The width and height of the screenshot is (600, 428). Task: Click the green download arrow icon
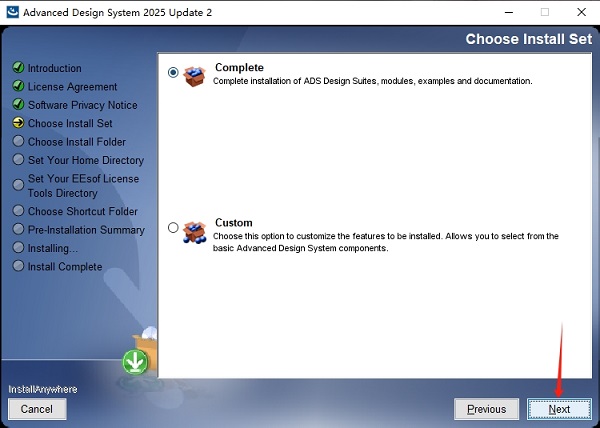(135, 361)
